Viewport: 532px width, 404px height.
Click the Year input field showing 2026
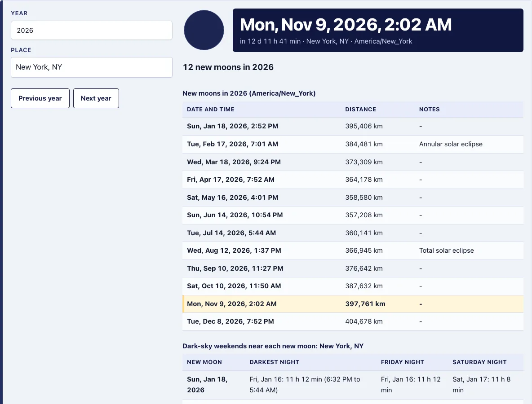92,30
